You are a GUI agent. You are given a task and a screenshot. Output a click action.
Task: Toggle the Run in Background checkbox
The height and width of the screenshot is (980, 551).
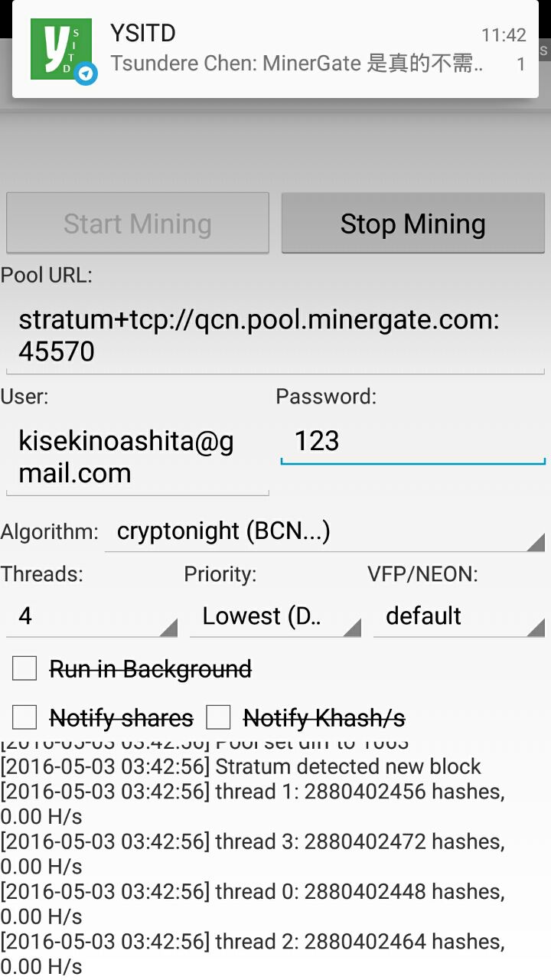(x=24, y=668)
